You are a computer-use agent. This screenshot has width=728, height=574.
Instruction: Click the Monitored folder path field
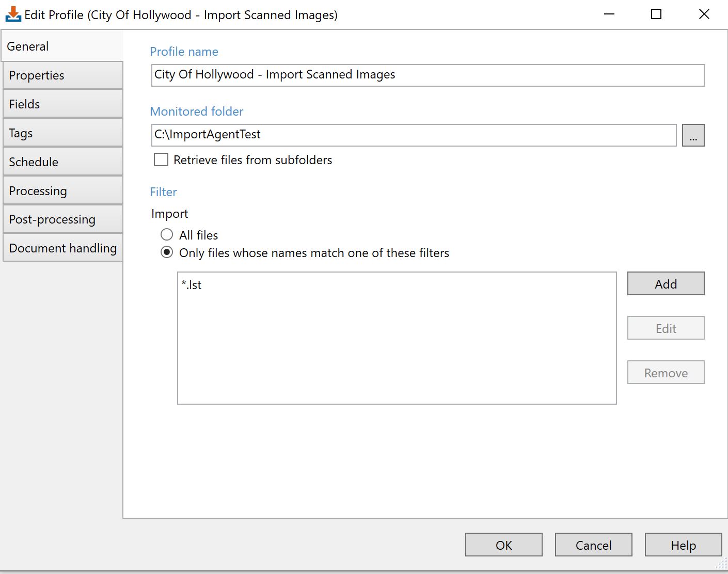[414, 135]
